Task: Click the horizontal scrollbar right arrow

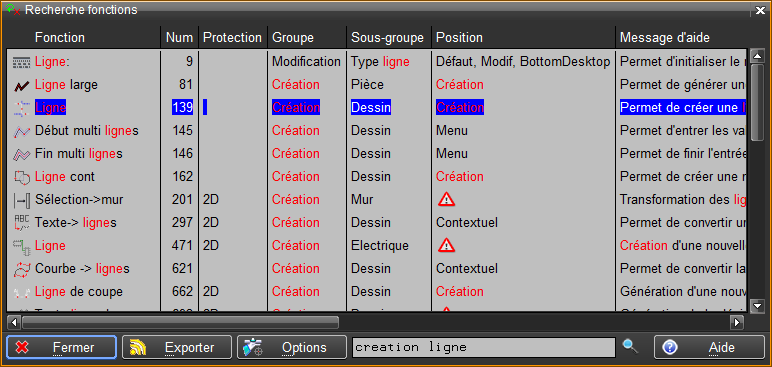Action: 737,323
